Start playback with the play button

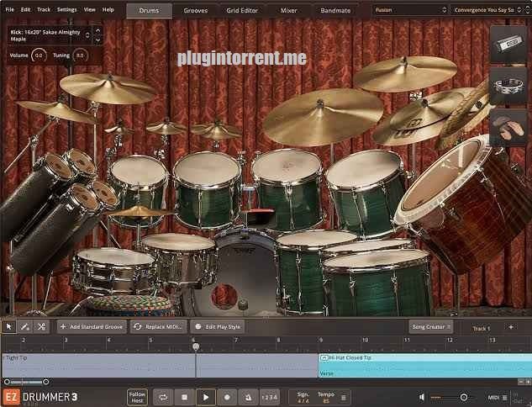coord(206,397)
